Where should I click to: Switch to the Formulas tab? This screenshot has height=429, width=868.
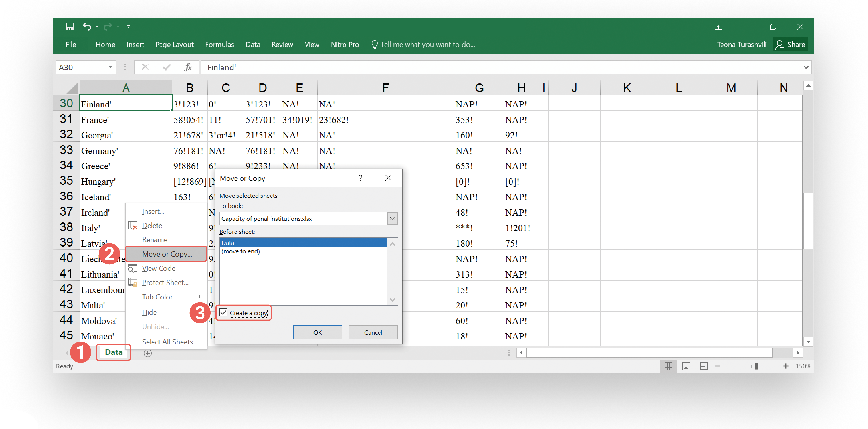(219, 45)
